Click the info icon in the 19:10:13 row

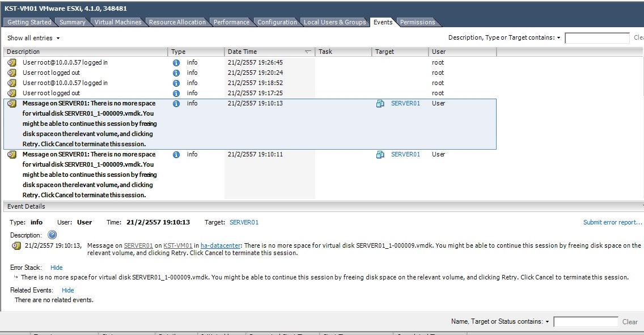tap(176, 104)
